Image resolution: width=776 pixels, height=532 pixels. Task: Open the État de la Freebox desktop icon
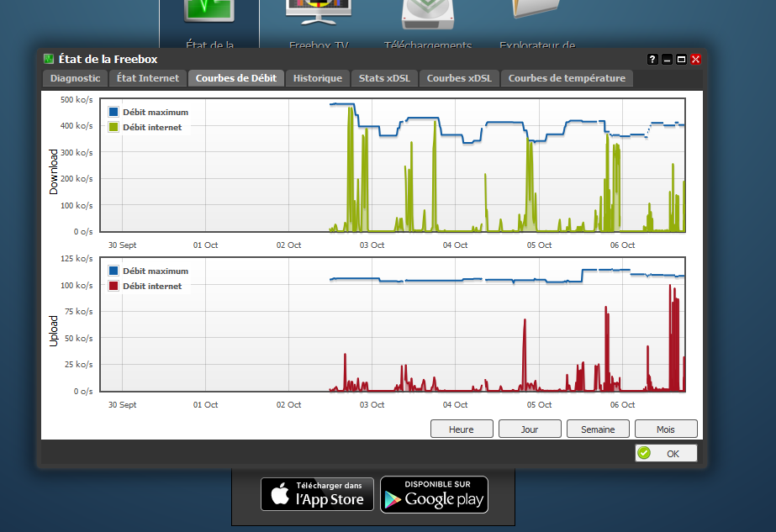point(209,24)
